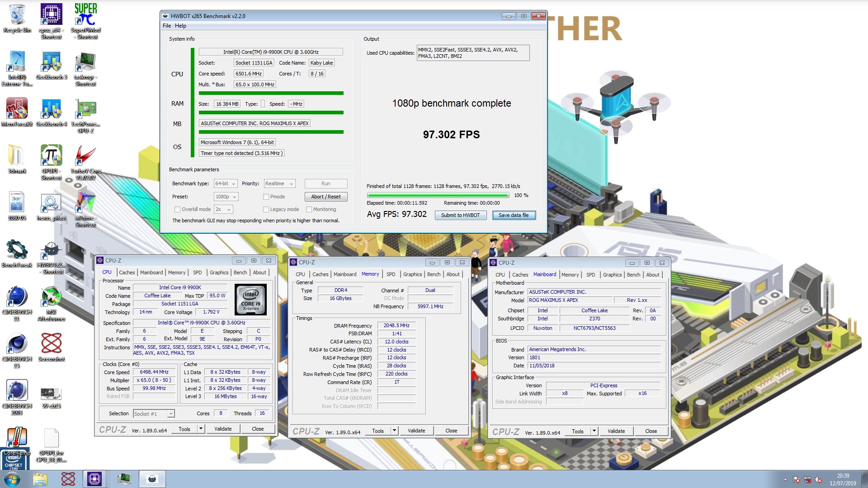Open the Overkill mode 2x dropdown

point(223,209)
